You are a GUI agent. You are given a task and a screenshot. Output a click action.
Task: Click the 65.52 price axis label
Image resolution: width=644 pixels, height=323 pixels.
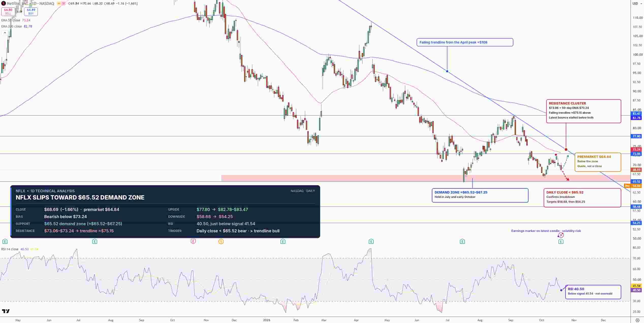pyautogui.click(x=637, y=182)
